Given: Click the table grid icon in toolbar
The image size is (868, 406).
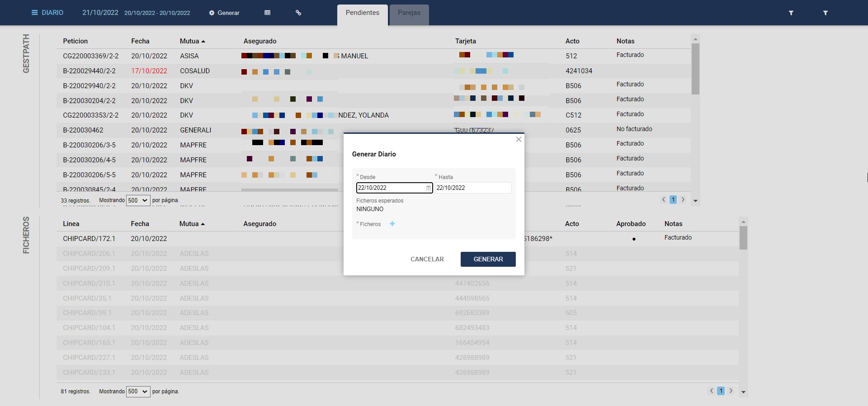Looking at the screenshot, I should pos(267,13).
